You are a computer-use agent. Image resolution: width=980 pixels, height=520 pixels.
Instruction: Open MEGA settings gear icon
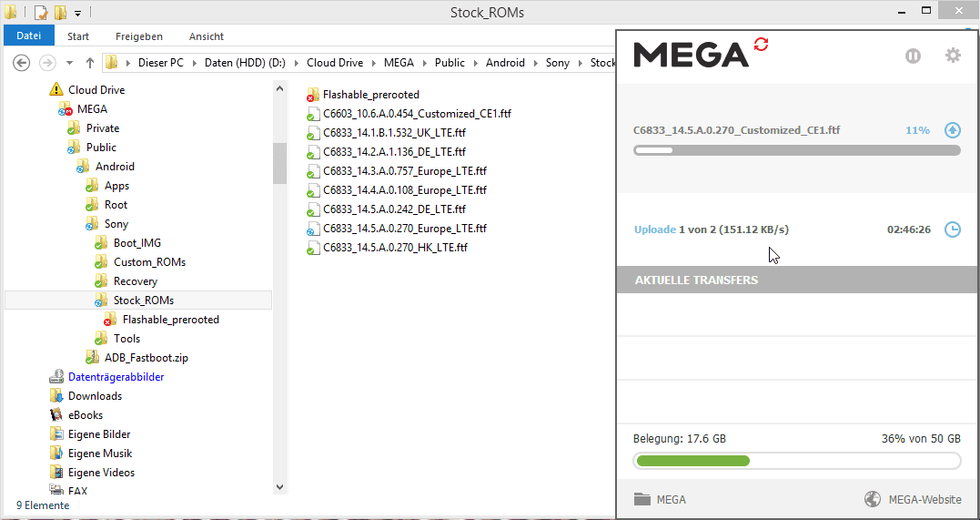click(x=953, y=56)
